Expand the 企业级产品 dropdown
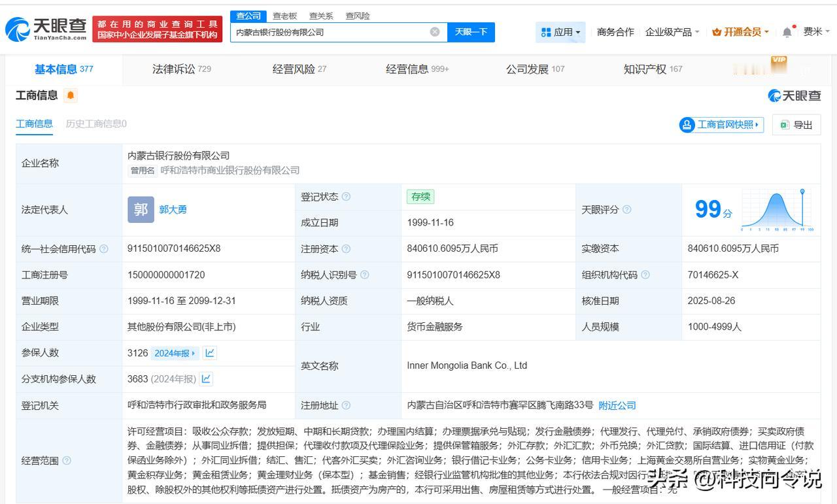 [672, 32]
